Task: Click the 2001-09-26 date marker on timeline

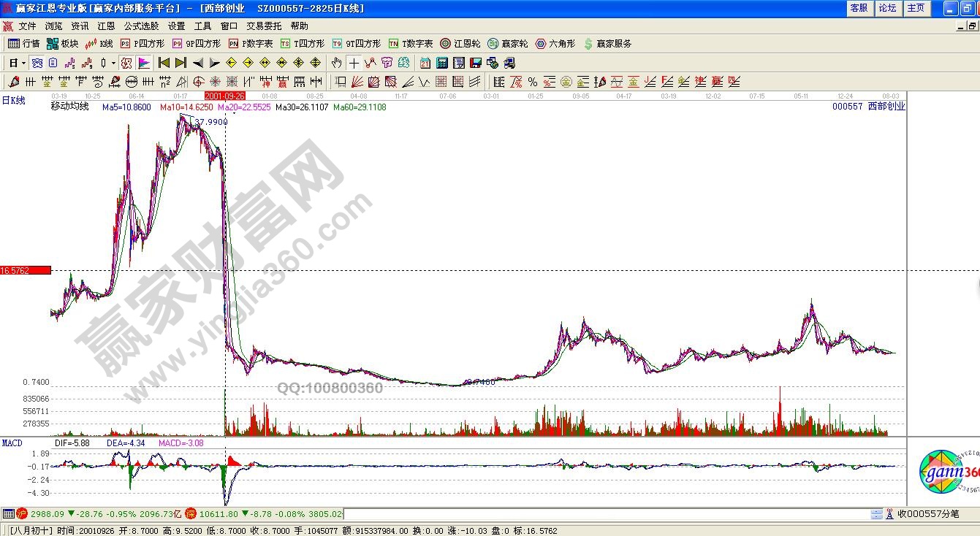Action: click(224, 96)
